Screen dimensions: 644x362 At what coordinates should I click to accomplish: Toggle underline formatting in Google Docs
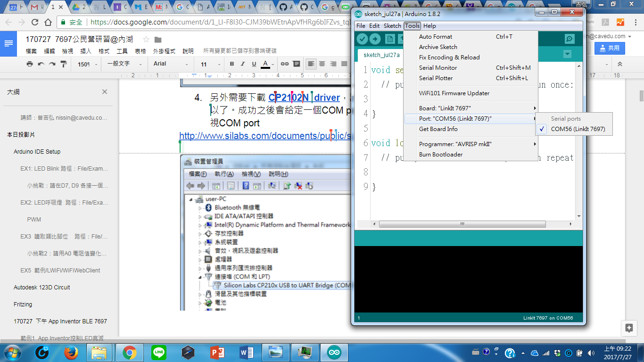pyautogui.click(x=254, y=64)
